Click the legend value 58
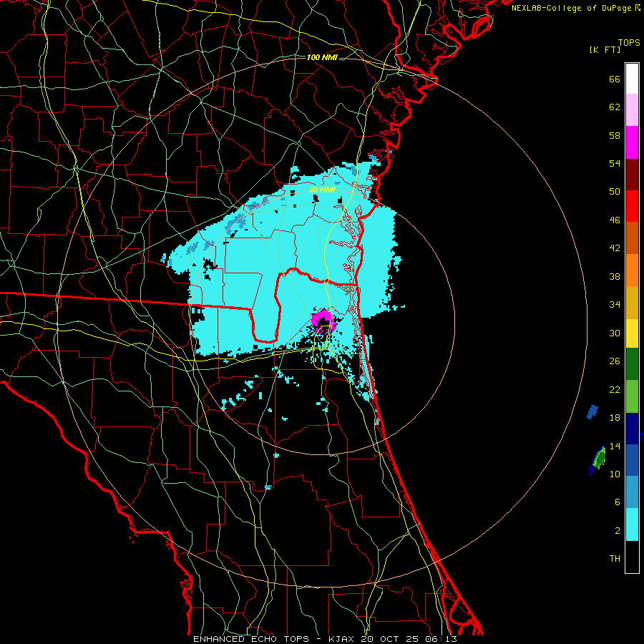Image resolution: width=644 pixels, height=644 pixels. click(615, 135)
